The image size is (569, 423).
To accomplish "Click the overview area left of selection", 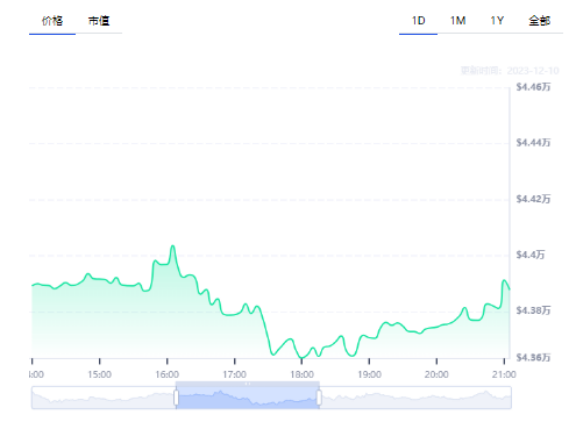I will click(103, 398).
